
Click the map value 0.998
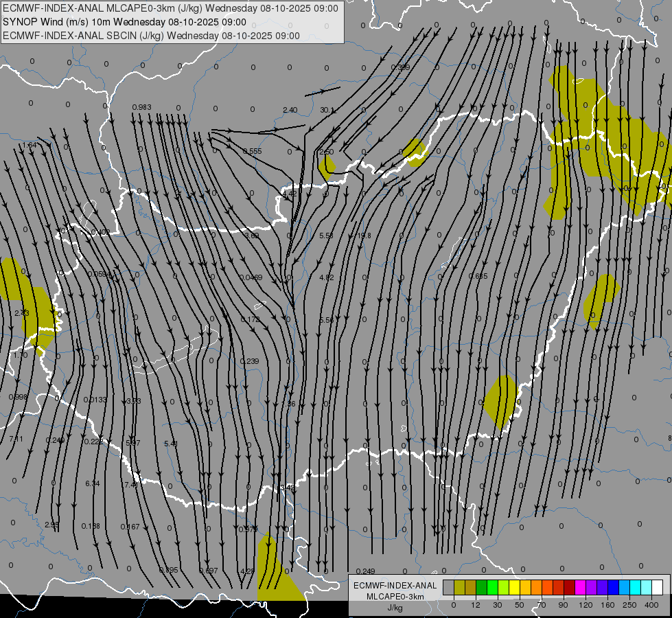coord(18,397)
